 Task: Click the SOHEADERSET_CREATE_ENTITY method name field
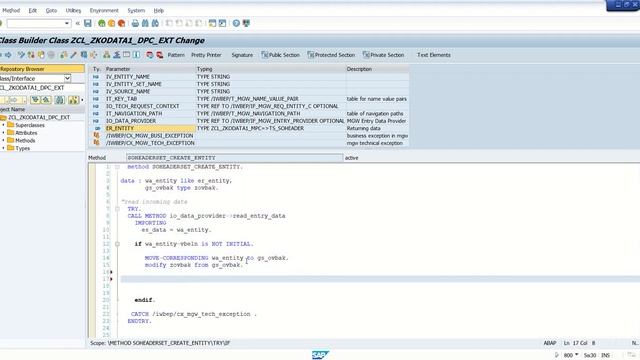234,158
